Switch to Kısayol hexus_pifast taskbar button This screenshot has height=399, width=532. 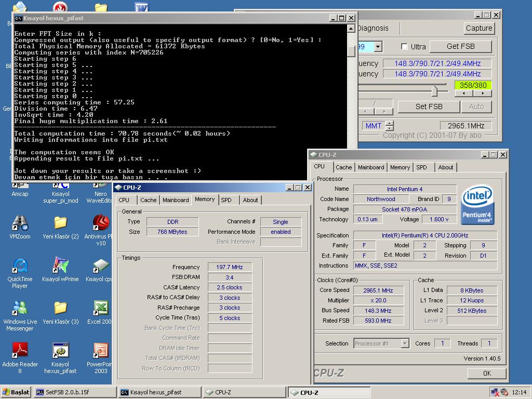160,392
